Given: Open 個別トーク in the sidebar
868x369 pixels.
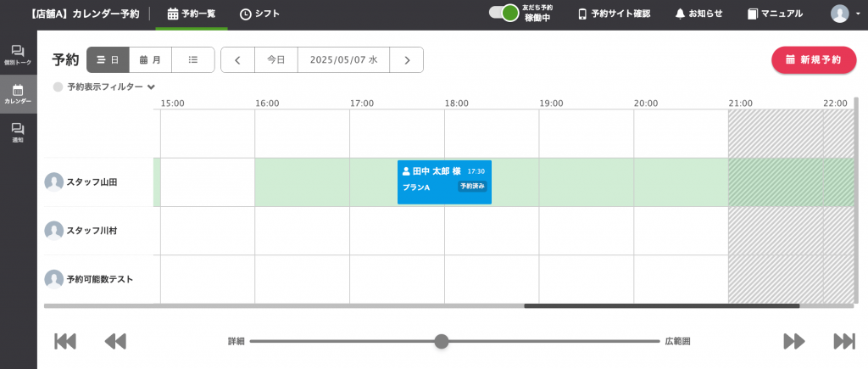Looking at the screenshot, I should [x=18, y=55].
